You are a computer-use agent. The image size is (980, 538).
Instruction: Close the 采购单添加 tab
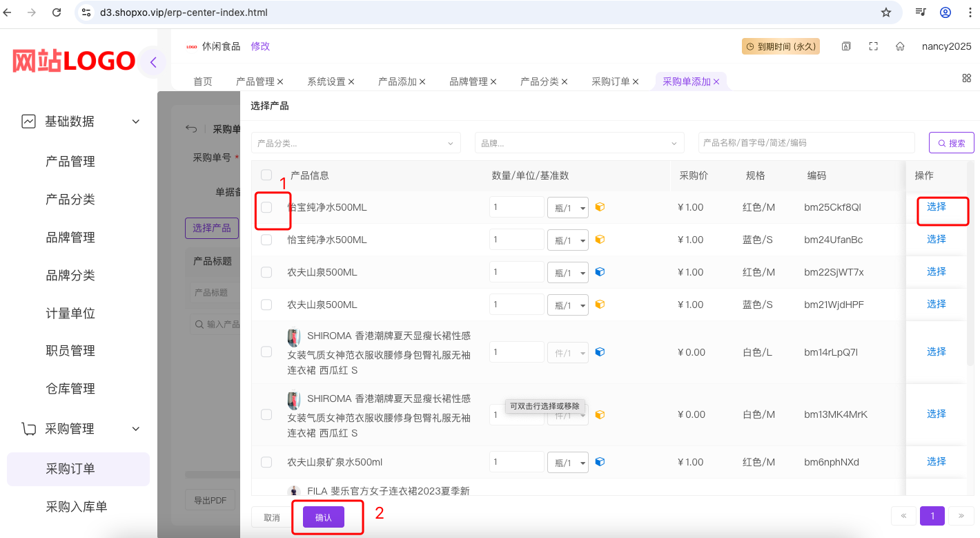point(716,81)
